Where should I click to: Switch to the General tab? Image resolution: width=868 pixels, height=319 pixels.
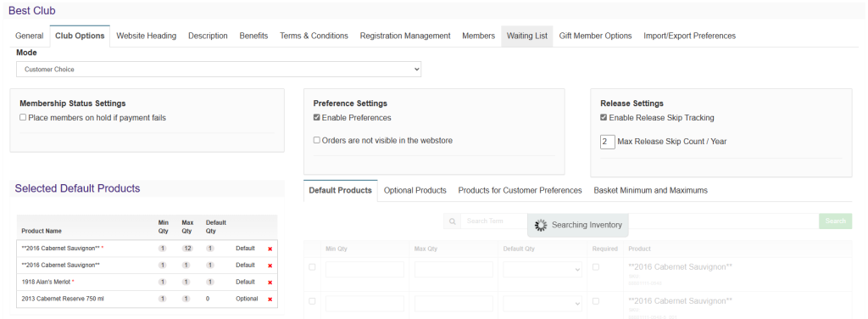[x=30, y=36]
